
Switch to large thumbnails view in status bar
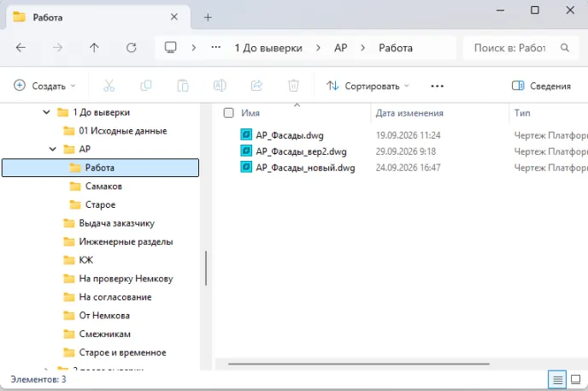pyautogui.click(x=576, y=380)
